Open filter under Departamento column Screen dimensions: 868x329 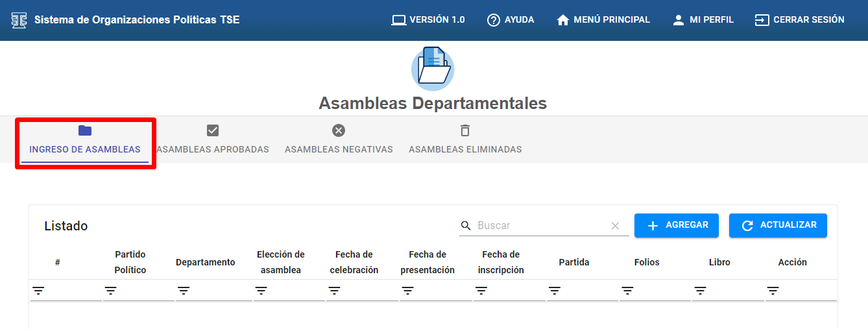pos(184,291)
